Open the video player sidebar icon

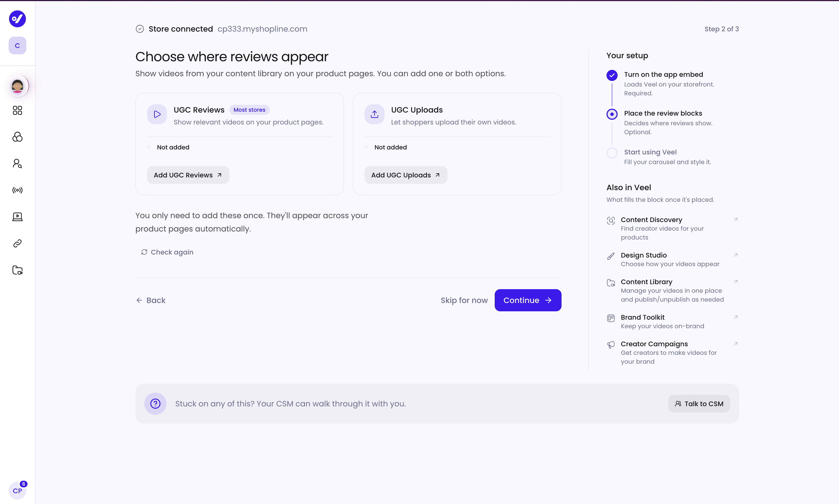click(17, 217)
